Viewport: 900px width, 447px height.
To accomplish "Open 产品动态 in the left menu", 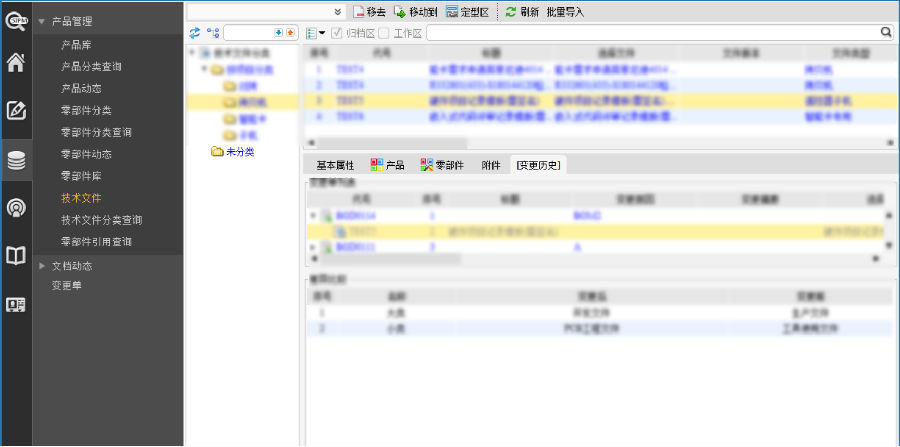I will pyautogui.click(x=81, y=88).
